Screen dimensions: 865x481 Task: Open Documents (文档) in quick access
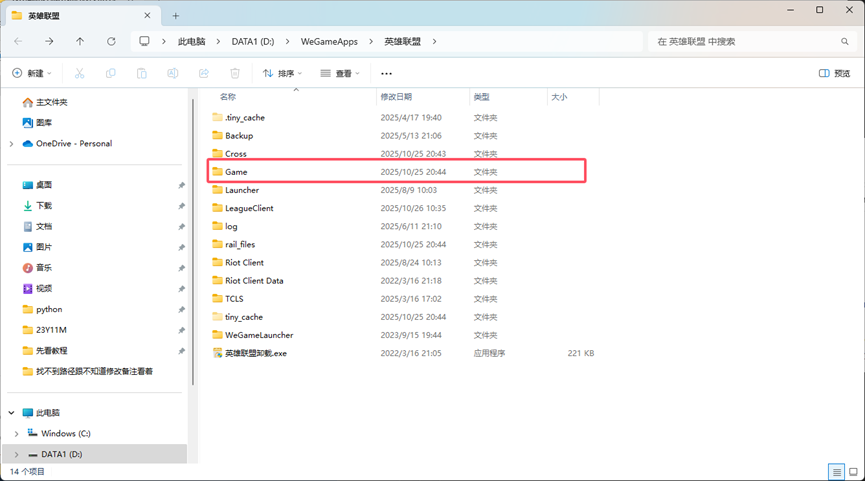pos(37,226)
